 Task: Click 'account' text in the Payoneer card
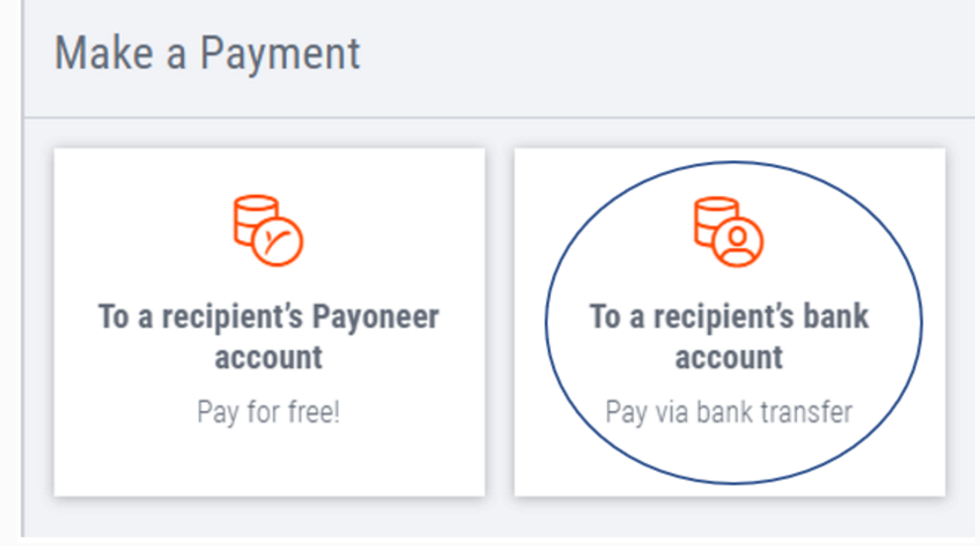(269, 358)
